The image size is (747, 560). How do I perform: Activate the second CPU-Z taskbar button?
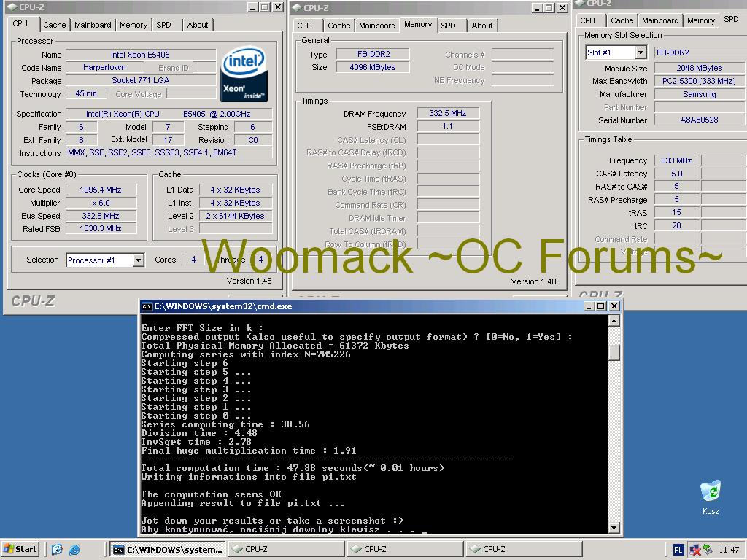[406, 549]
